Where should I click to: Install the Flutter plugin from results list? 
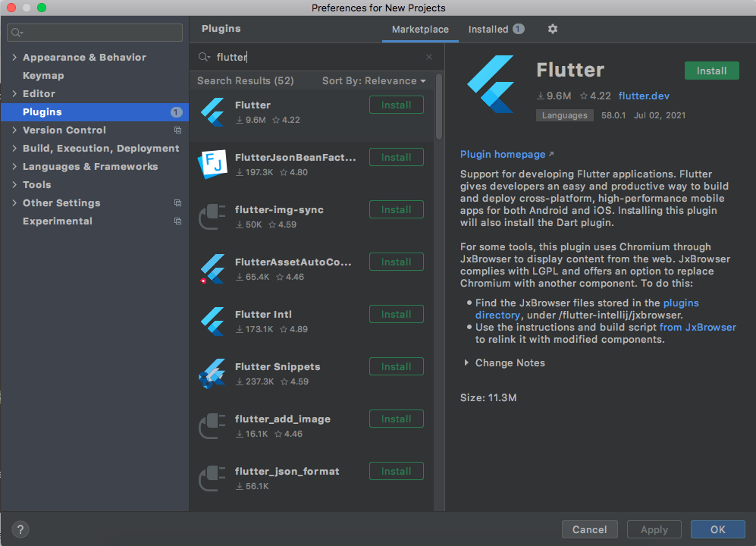[397, 105]
